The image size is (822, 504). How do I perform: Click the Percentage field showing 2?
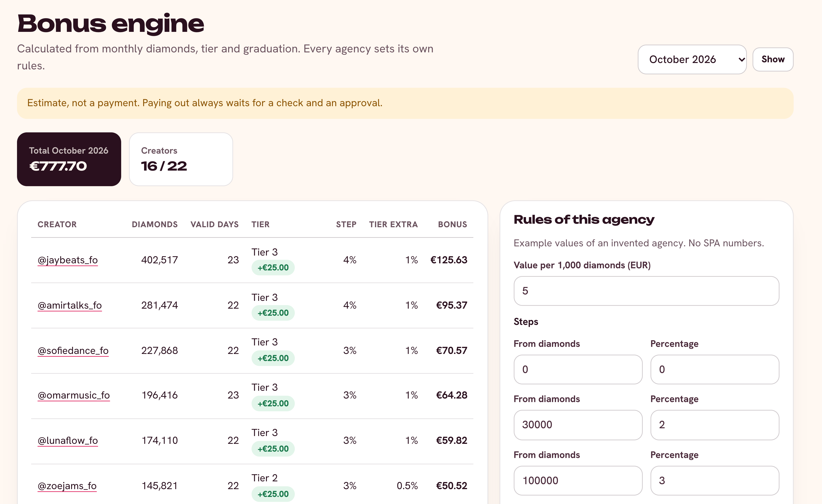coord(715,425)
